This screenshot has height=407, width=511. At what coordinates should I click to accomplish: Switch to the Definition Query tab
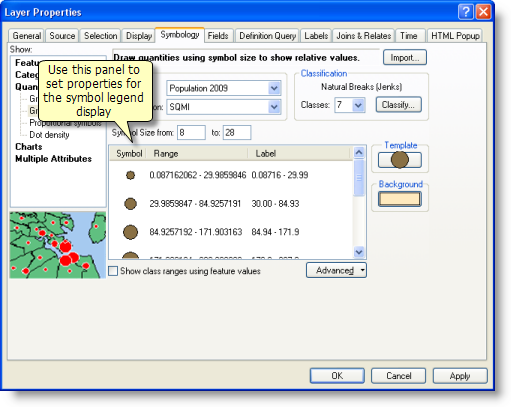coord(267,36)
